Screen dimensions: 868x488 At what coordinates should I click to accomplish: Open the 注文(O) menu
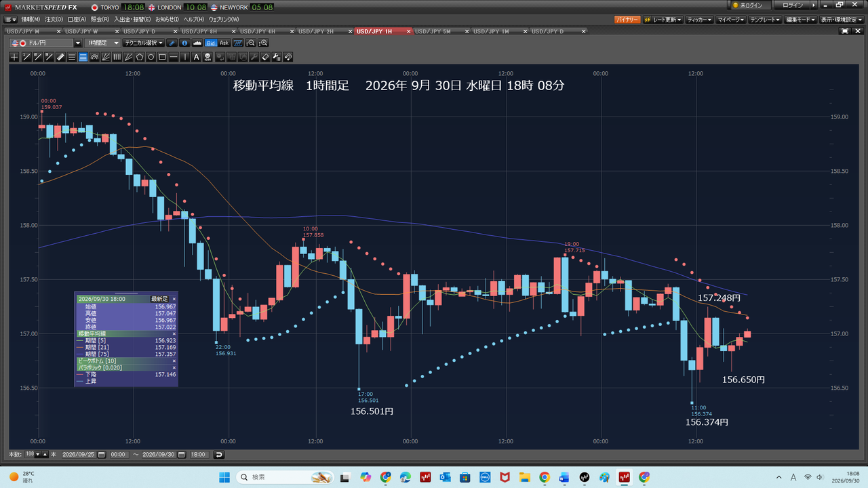(54, 20)
